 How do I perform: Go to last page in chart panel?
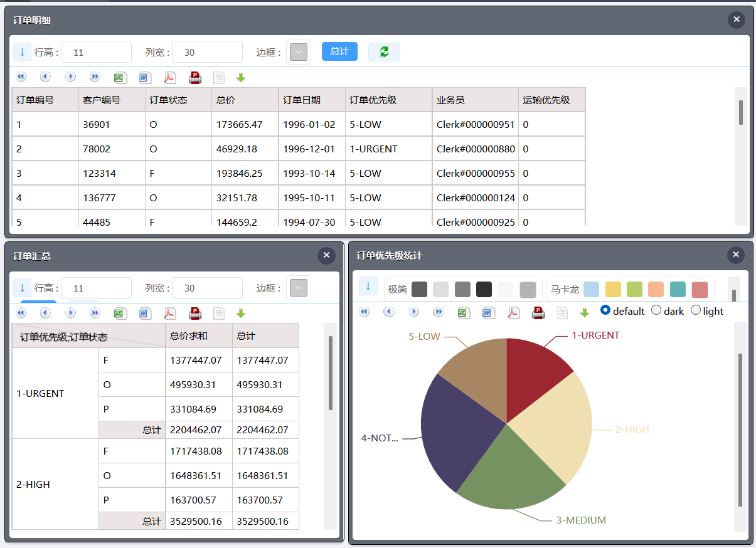[x=439, y=312]
